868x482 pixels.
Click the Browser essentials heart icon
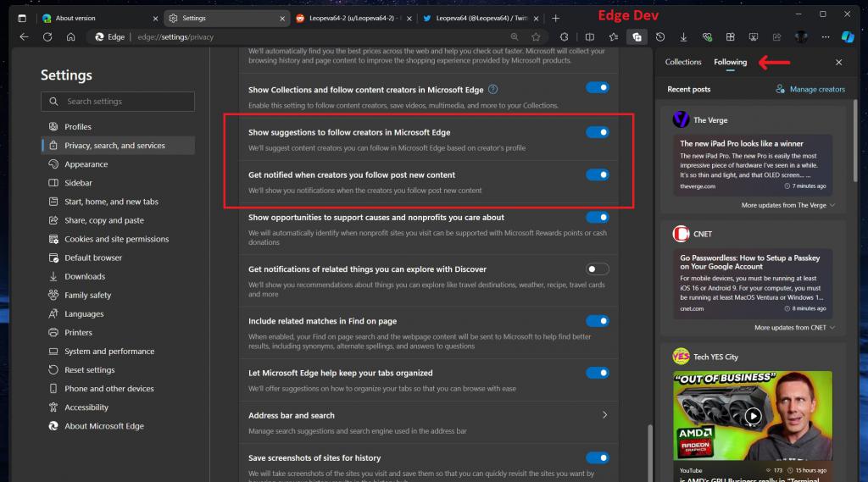[706, 37]
